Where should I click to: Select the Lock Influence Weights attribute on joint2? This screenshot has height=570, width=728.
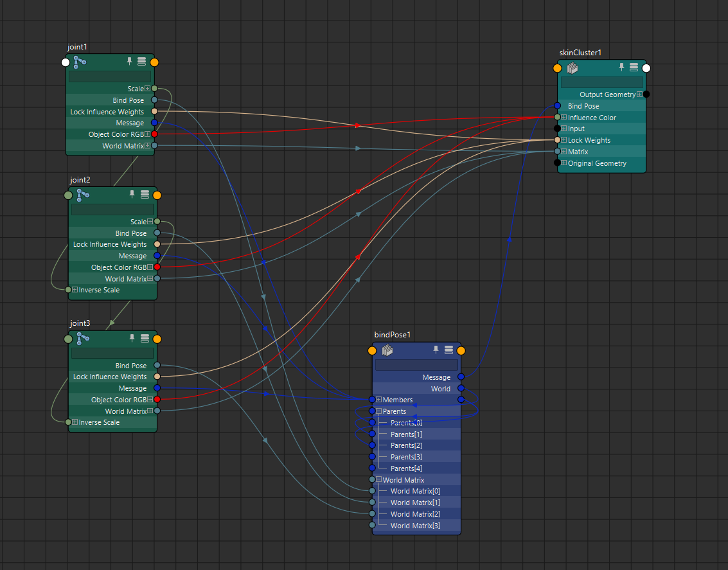pos(110,244)
